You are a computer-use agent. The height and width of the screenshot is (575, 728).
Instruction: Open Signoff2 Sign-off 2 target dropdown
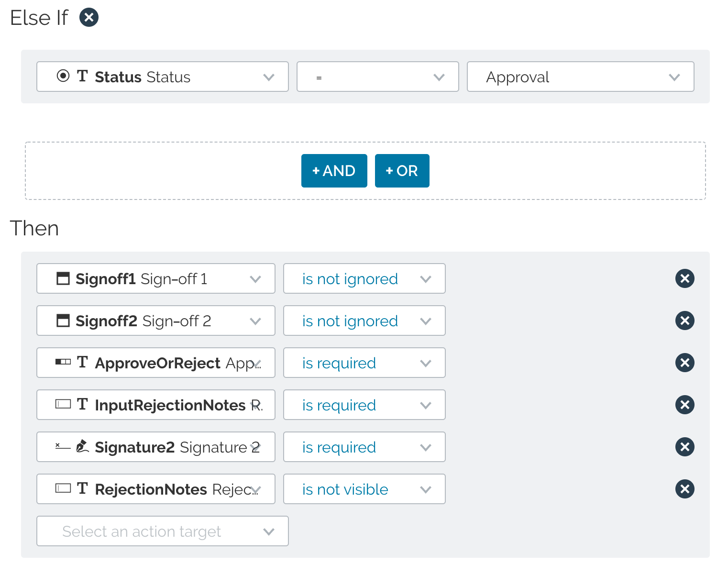click(x=156, y=321)
